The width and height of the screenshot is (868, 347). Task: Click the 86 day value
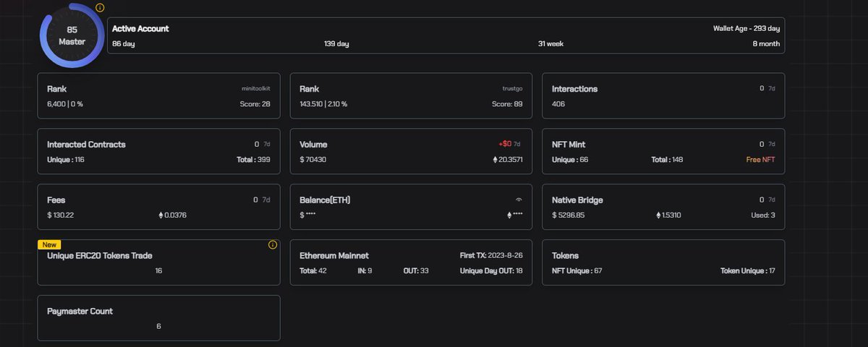point(124,43)
